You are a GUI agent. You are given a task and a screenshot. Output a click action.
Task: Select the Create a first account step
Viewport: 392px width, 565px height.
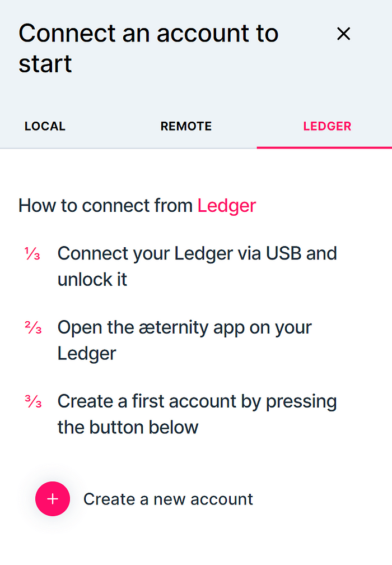(x=197, y=414)
